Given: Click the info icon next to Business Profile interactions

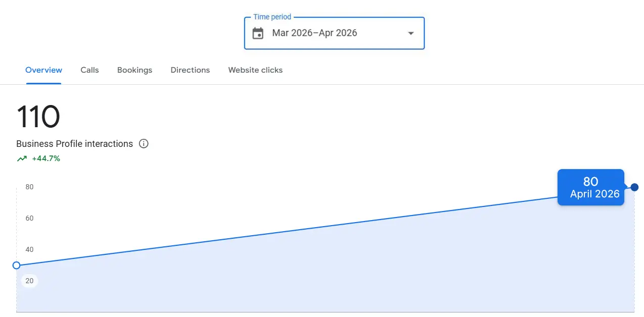Looking at the screenshot, I should [144, 144].
